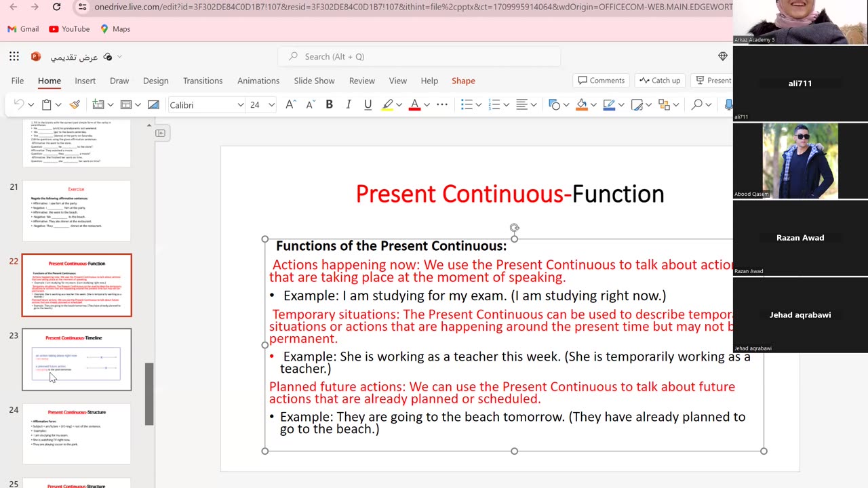The height and width of the screenshot is (488, 868).
Task: Click the shape rotation handle
Action: tap(514, 228)
